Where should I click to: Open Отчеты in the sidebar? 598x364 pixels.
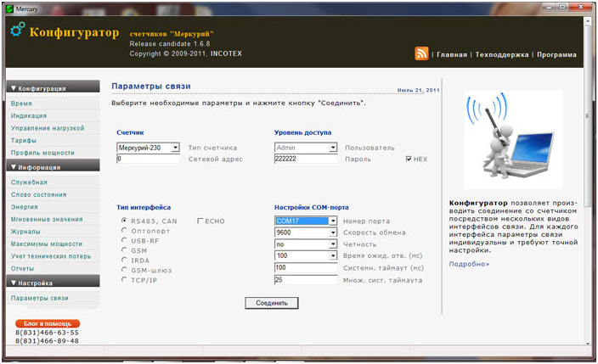pyautogui.click(x=22, y=268)
